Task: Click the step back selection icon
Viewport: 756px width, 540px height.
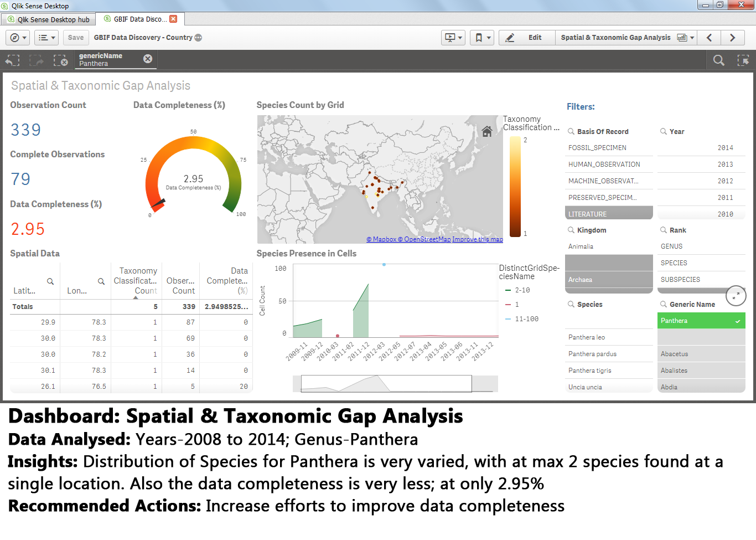Action: tap(12, 60)
